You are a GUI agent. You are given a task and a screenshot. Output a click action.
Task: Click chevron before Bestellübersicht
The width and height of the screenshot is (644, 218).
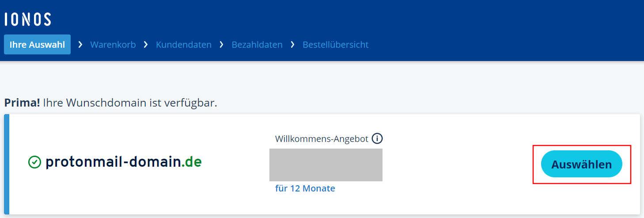tap(292, 45)
